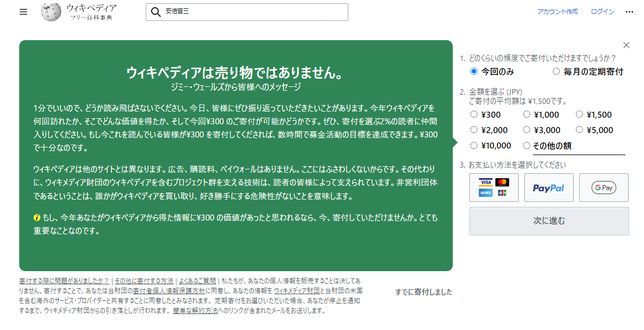Open the hamburger main menu

tap(24, 12)
